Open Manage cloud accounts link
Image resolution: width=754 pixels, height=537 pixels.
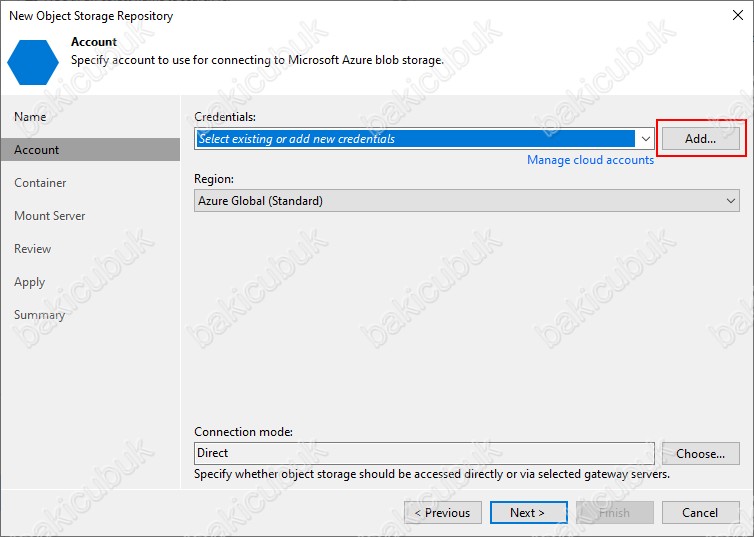coord(590,160)
